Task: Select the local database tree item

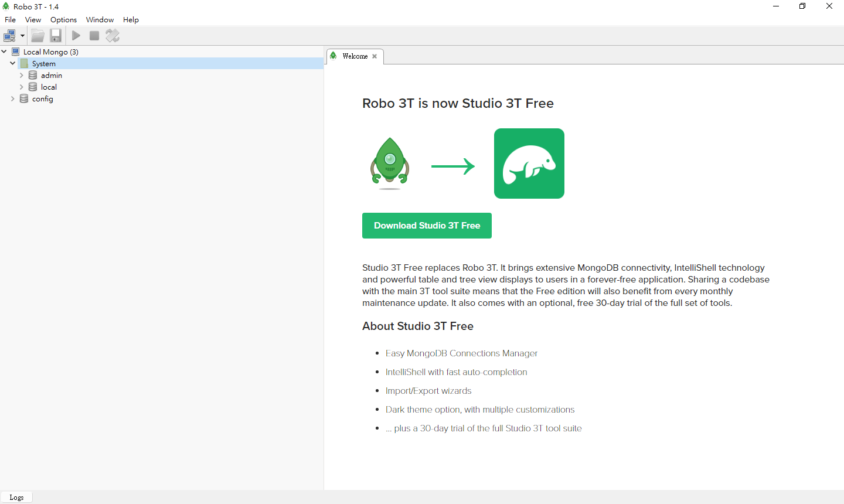Action: (49, 87)
